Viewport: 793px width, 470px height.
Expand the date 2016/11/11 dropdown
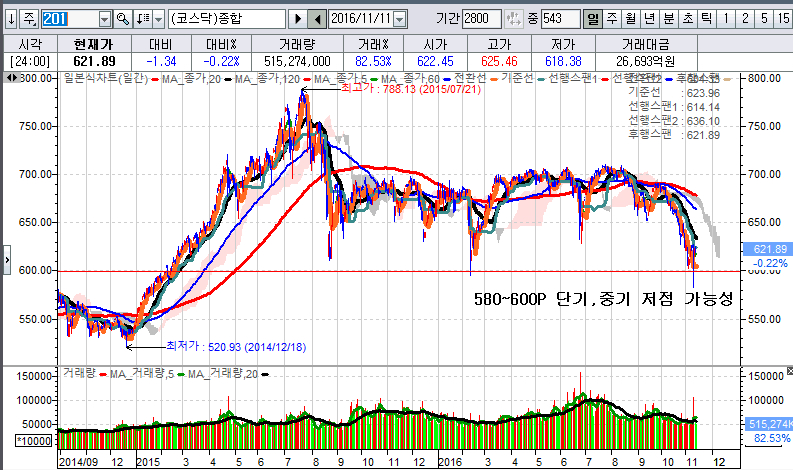click(400, 19)
